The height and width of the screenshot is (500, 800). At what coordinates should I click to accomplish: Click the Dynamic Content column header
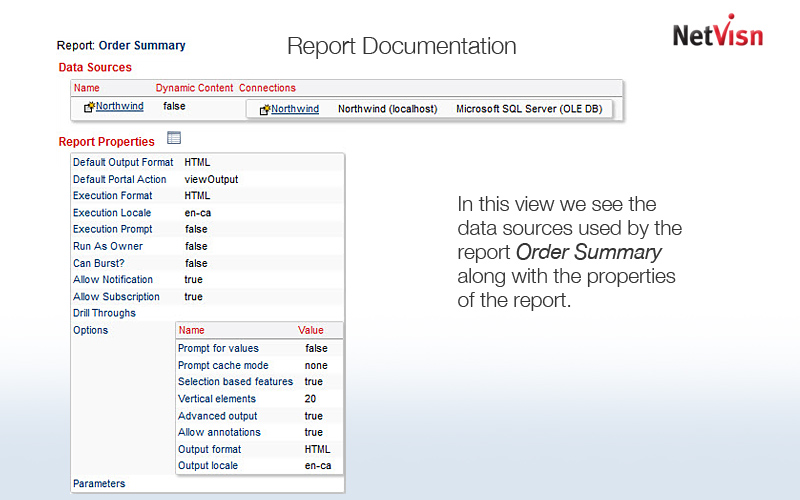194,88
